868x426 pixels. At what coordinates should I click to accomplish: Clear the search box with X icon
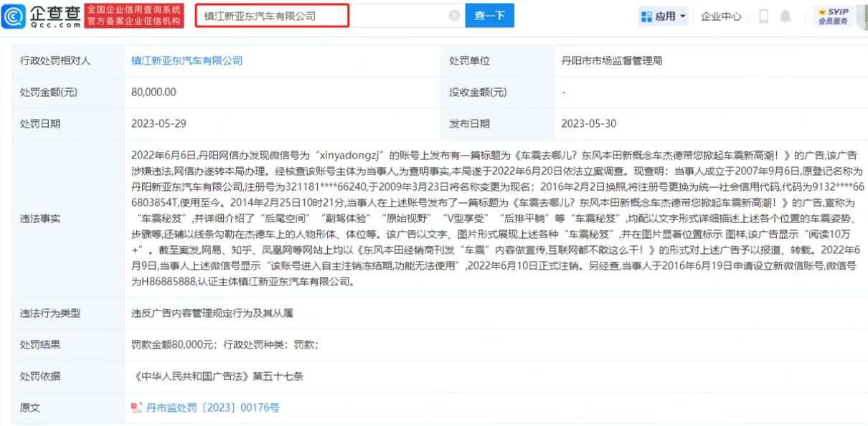tap(454, 16)
